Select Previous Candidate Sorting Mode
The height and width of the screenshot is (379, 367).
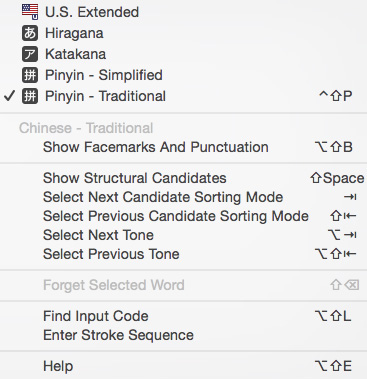[x=183, y=216]
